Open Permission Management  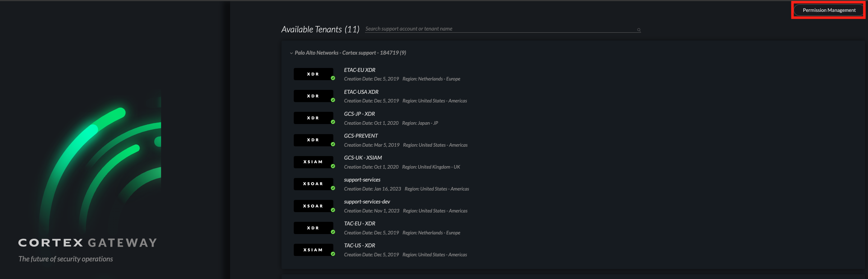click(828, 10)
